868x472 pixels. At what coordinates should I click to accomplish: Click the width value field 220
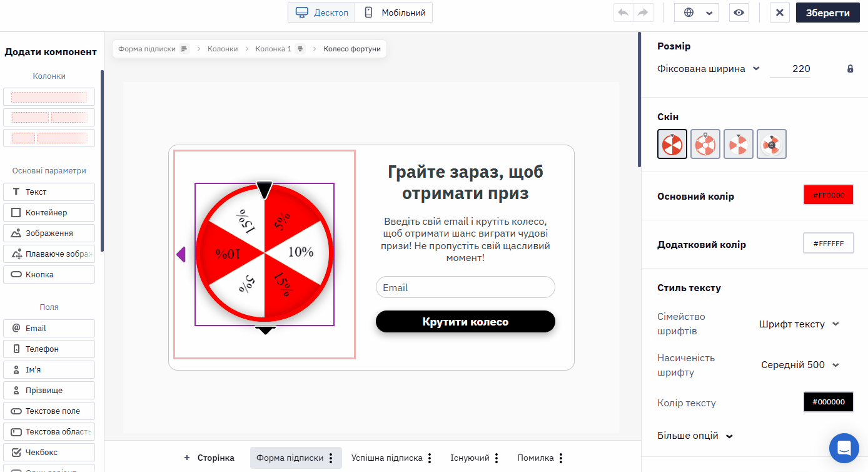[x=790, y=69]
